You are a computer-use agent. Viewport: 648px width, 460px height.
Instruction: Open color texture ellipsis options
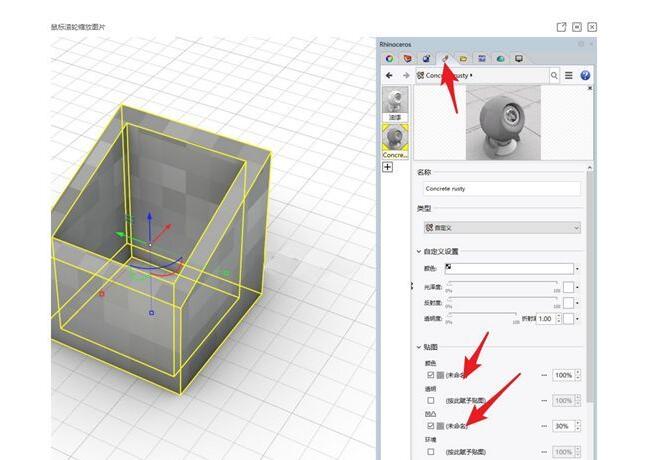click(544, 375)
